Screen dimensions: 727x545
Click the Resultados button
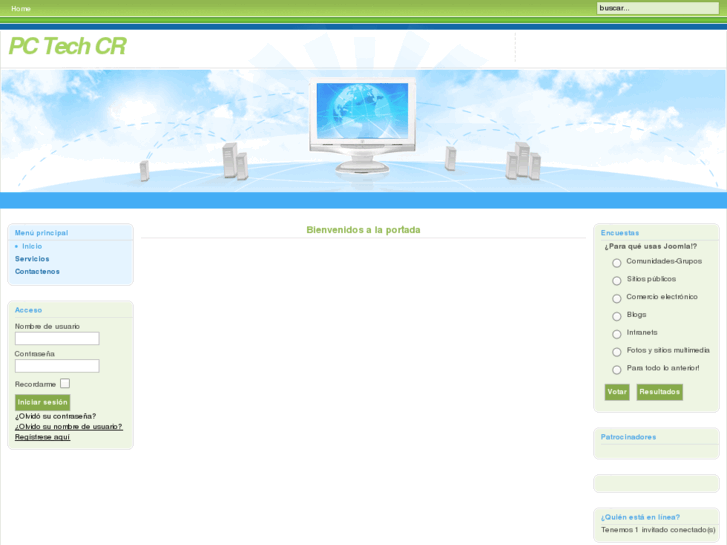[659, 392]
